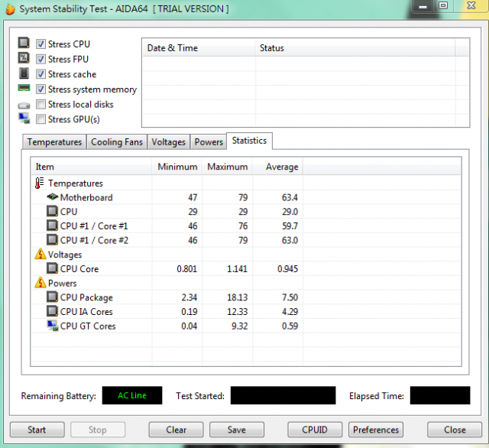
Task: Click the chip icon of CPU #1 / Core #1
Action: [x=53, y=226]
